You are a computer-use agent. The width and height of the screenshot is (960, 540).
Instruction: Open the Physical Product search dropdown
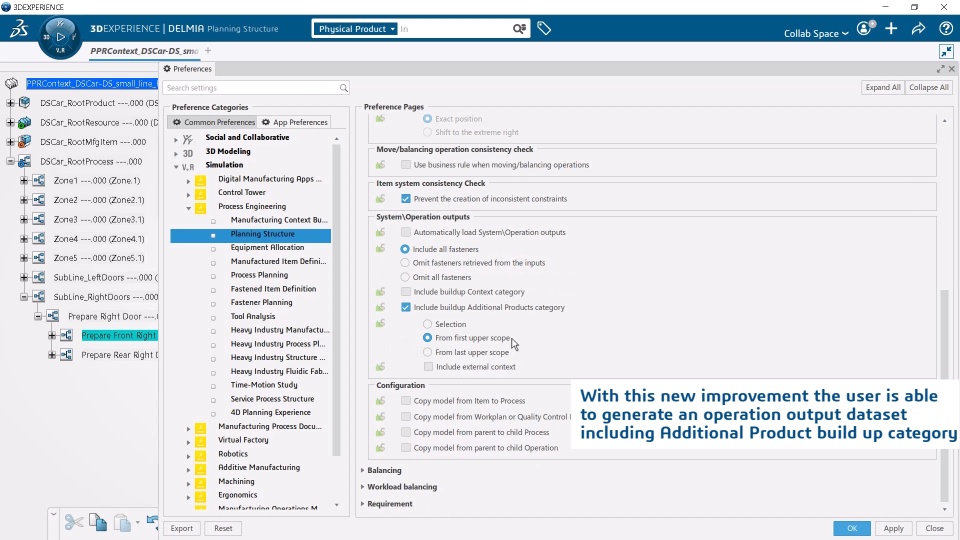pyautogui.click(x=356, y=29)
